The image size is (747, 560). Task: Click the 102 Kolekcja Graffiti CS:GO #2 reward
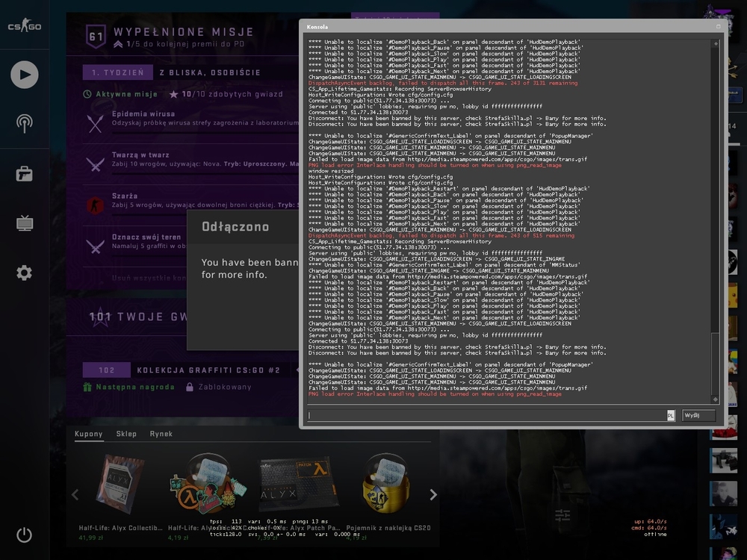(x=187, y=370)
